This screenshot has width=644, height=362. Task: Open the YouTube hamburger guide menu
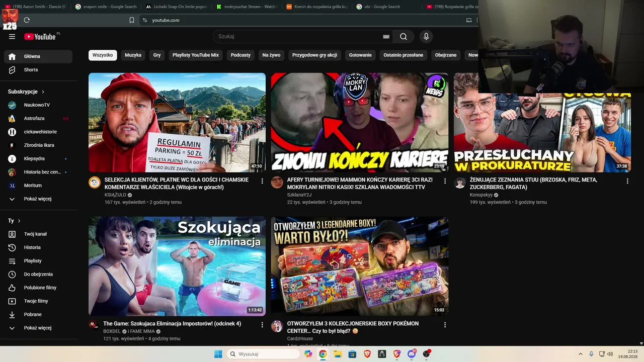12,36
